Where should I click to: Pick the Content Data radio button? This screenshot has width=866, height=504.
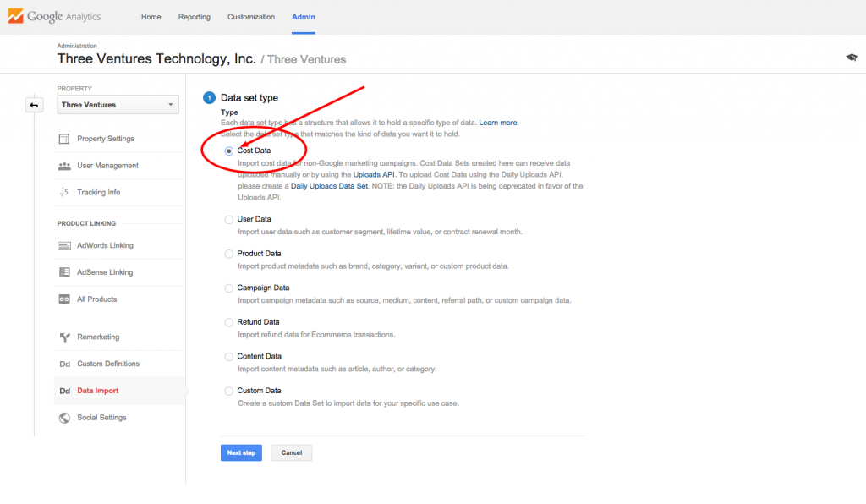point(228,357)
